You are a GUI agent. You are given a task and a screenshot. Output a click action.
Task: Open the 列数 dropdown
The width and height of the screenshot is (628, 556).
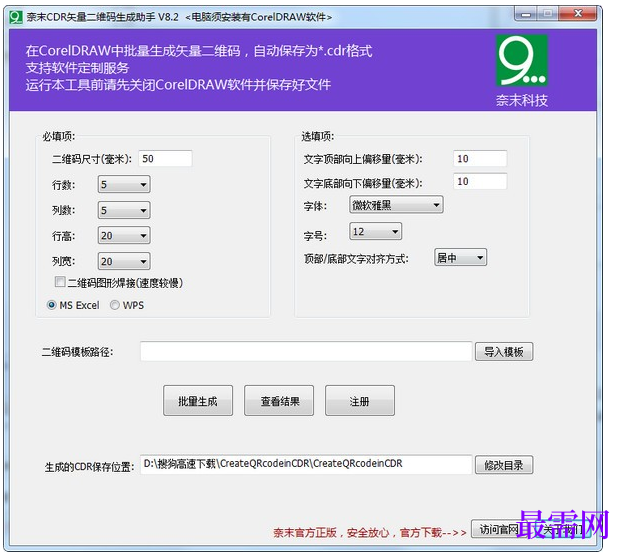point(124,210)
